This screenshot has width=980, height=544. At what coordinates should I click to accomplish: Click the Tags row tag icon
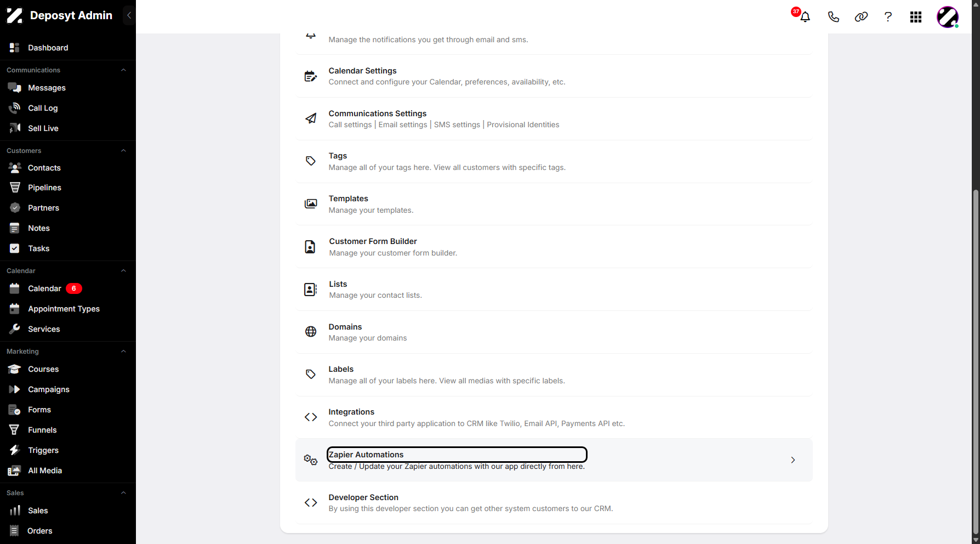(311, 161)
